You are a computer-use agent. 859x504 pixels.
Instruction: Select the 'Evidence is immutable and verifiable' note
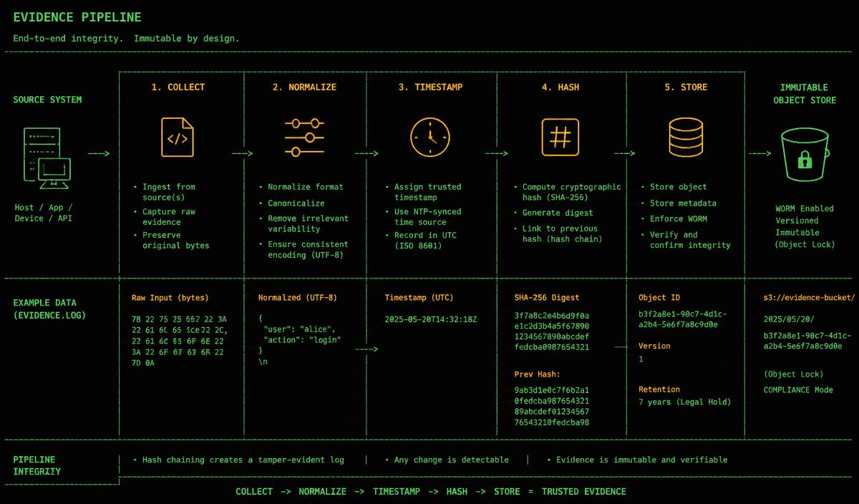637,460
